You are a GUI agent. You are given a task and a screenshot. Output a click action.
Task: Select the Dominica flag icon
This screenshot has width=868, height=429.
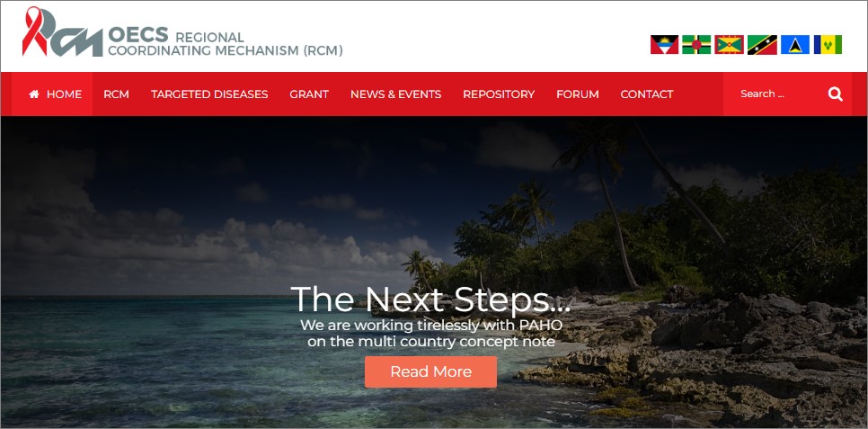tap(696, 44)
